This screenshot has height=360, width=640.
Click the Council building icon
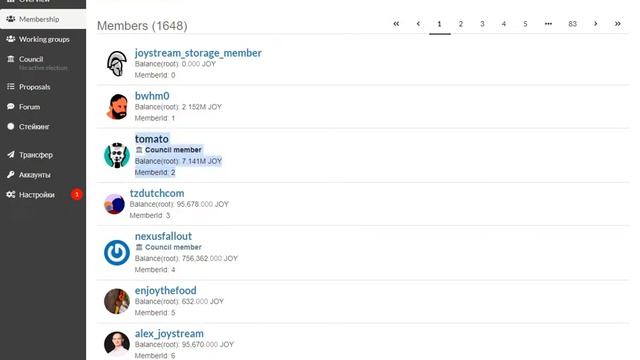[11, 59]
